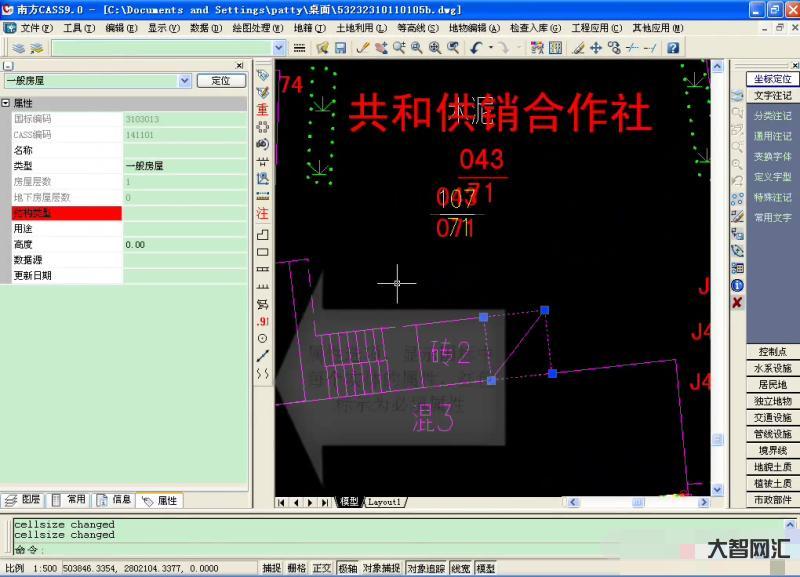Click the 定位 locate button
The height and width of the screenshot is (577, 800).
point(220,81)
